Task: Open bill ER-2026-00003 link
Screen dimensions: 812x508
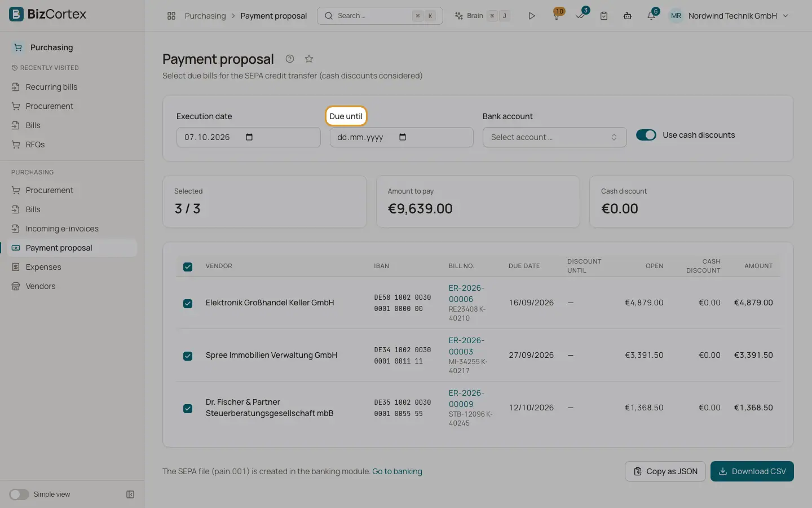Action: click(466, 346)
